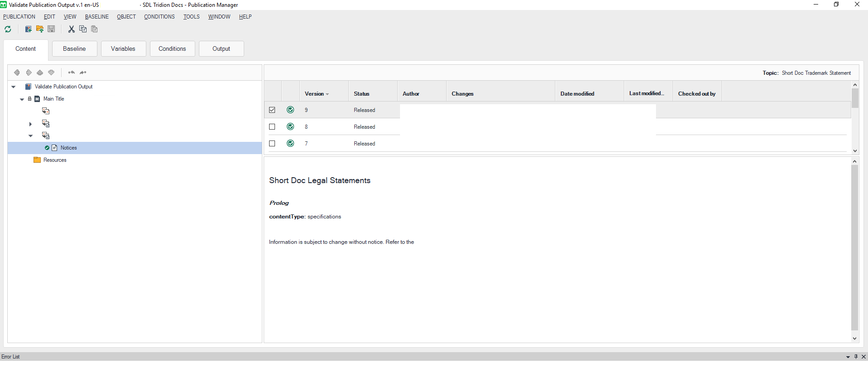Collapse the Main Title map node
Screen dimensions: 868x373
tap(22, 99)
